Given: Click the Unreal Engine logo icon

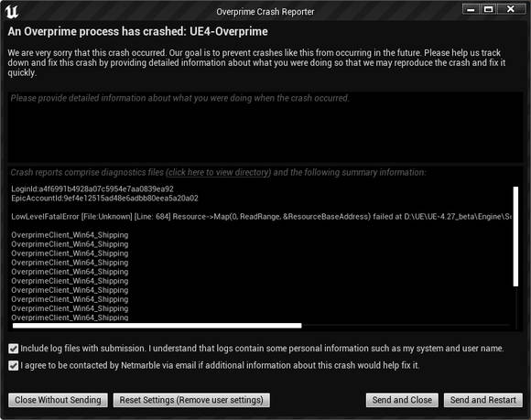Looking at the screenshot, I should click(x=12, y=12).
